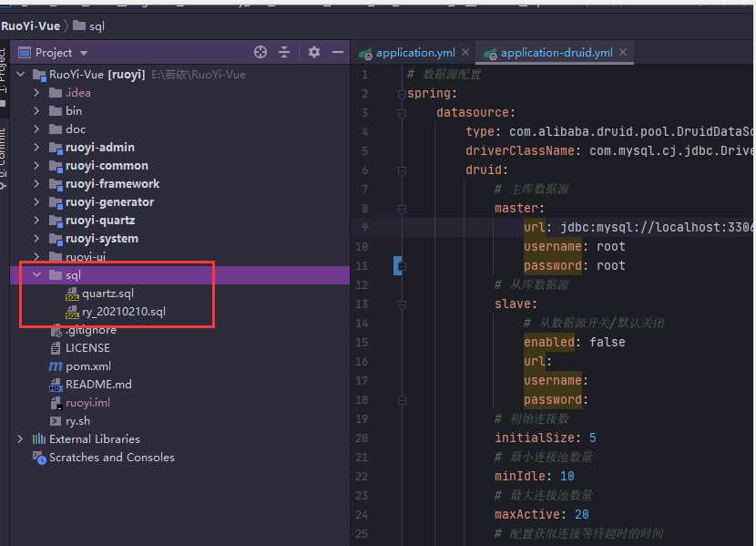Click the ruoyi-admin module folder icon

pyautogui.click(x=56, y=148)
